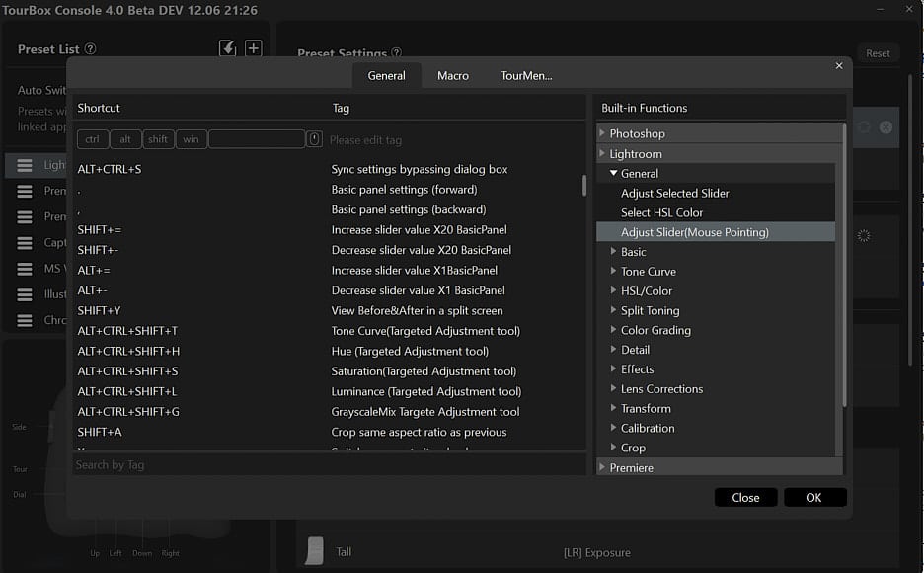Click the help icon beside Preset List
The height and width of the screenshot is (573, 924).
pyautogui.click(x=90, y=49)
